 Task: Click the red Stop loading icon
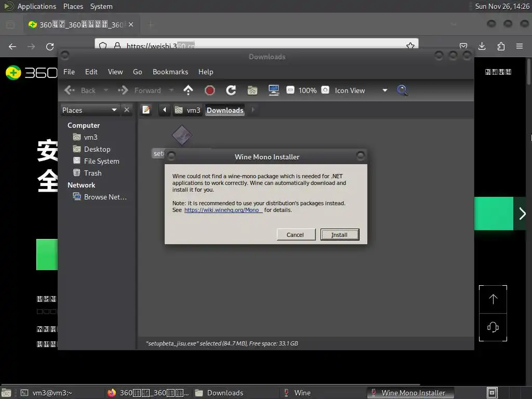[x=210, y=90]
